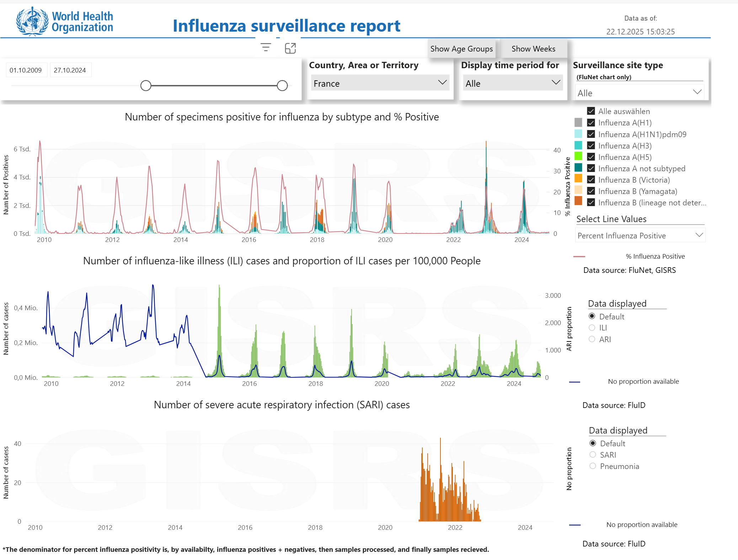Switch to Show Weeks view
The image size is (738, 560).
(533, 49)
